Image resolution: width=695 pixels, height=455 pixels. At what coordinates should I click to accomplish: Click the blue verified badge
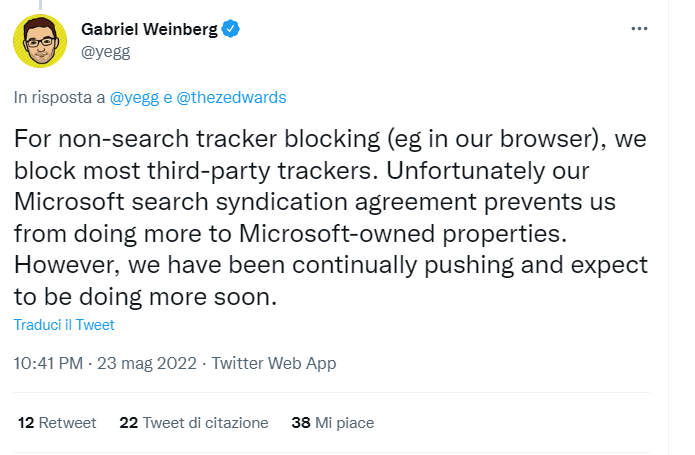pos(230,30)
